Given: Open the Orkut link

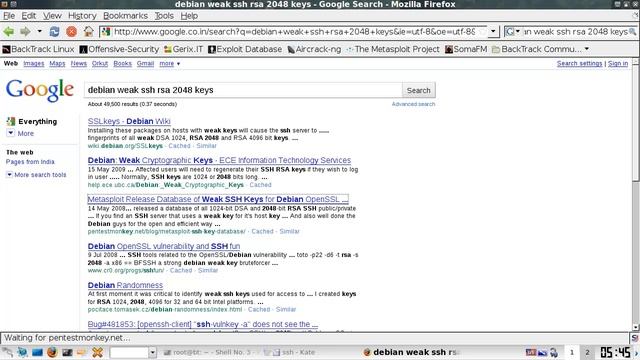Looking at the screenshot, I should 100,63.
